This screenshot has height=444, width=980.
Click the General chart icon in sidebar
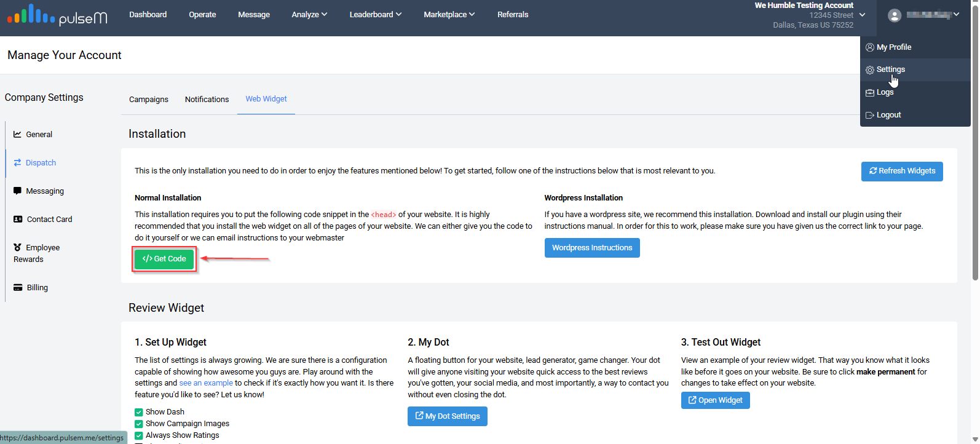click(x=18, y=134)
